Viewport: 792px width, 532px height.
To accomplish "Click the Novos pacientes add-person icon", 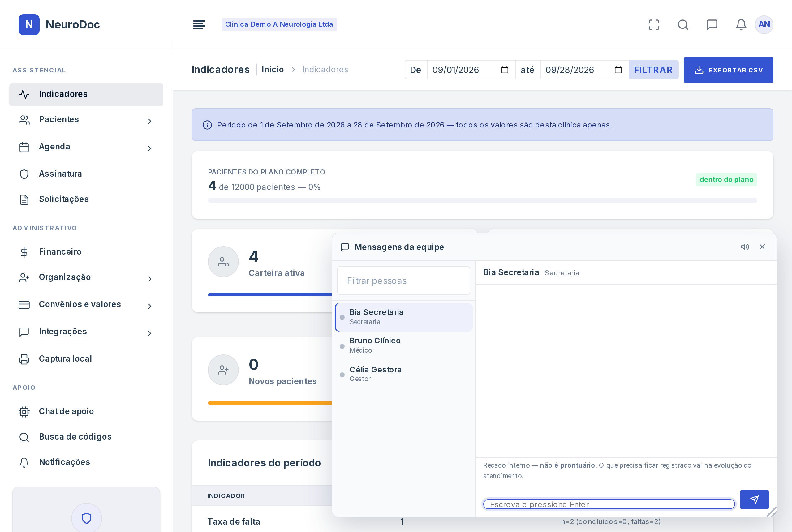I will pyautogui.click(x=223, y=370).
